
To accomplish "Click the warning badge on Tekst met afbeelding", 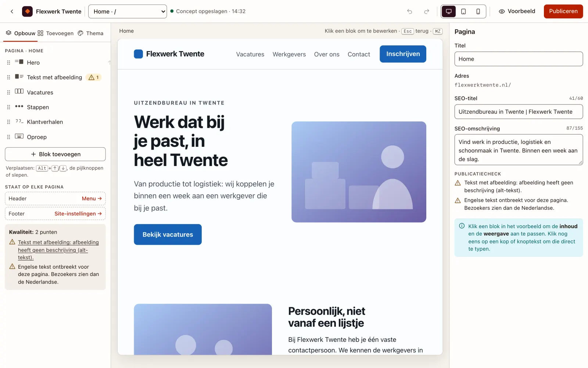I will point(93,77).
